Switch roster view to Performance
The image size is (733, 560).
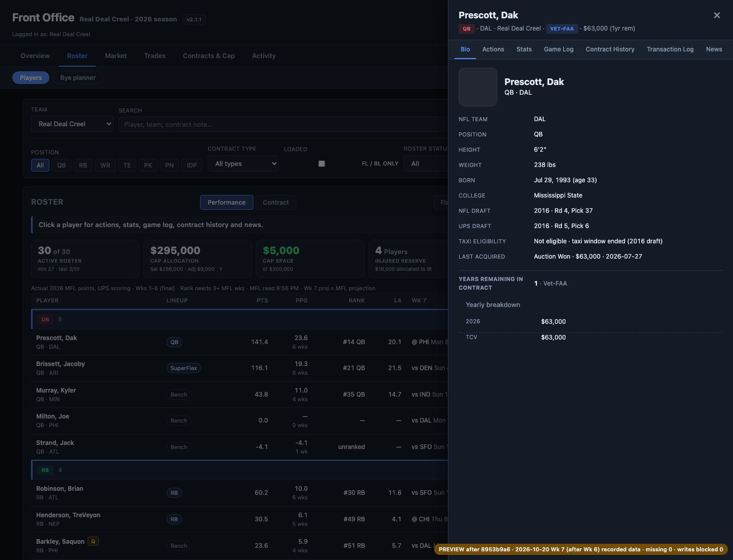(x=227, y=203)
